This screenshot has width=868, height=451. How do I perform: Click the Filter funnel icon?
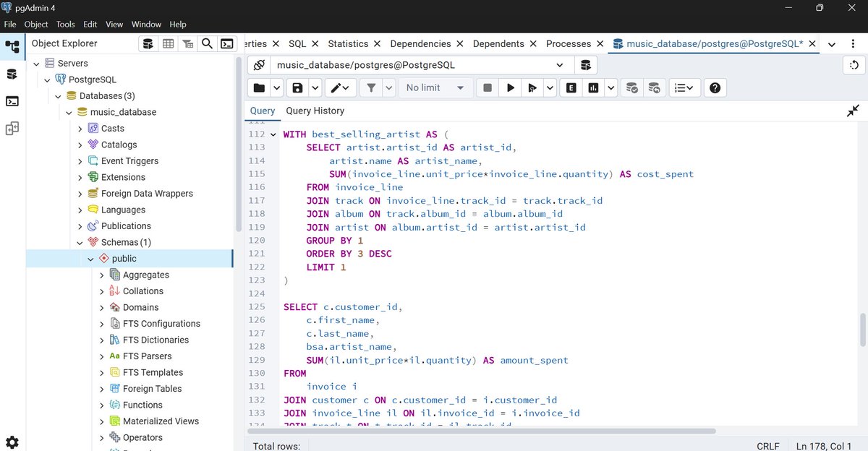371,87
